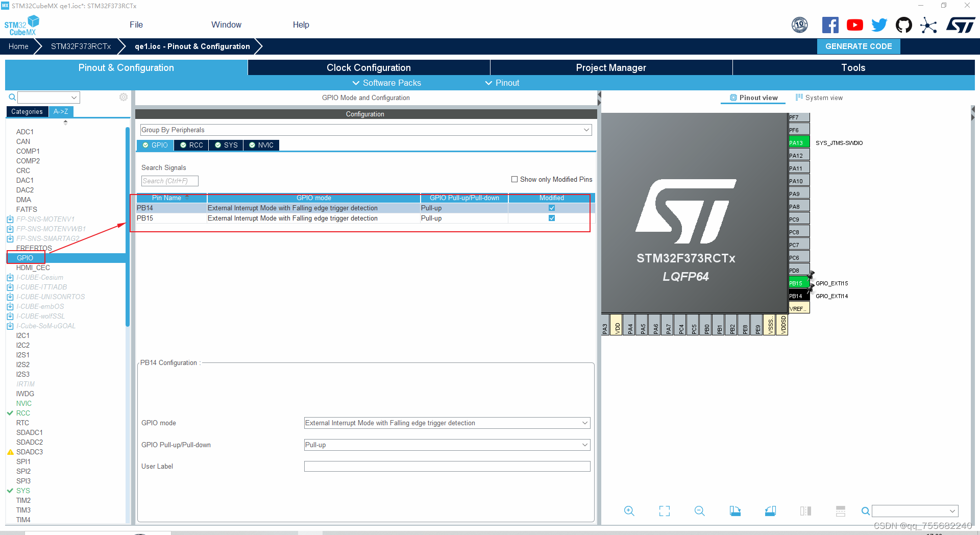
Task: Click the STM32F373RCTx breadcrumb
Action: 81,46
